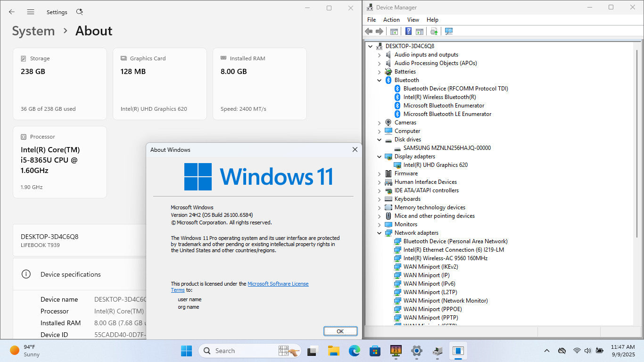The image size is (644, 362).
Task: Open Settings hamburger navigation menu
Action: click(x=31, y=12)
